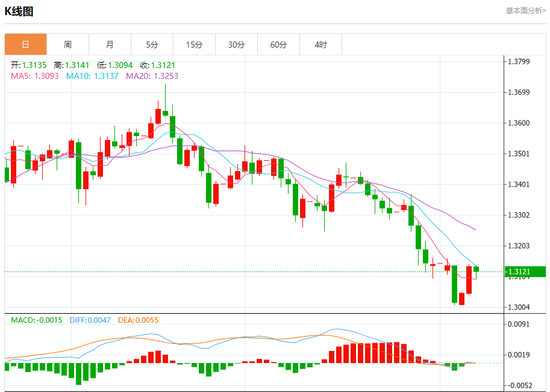Click the 高:1.3141 high value
The image size is (550, 392).
pos(72,65)
